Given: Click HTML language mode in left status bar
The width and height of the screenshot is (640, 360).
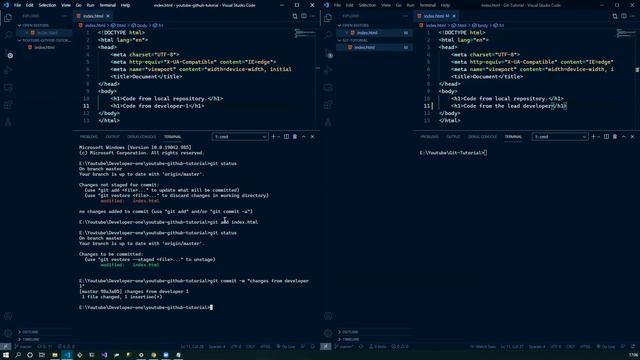Looking at the screenshot, I should click(x=265, y=347).
